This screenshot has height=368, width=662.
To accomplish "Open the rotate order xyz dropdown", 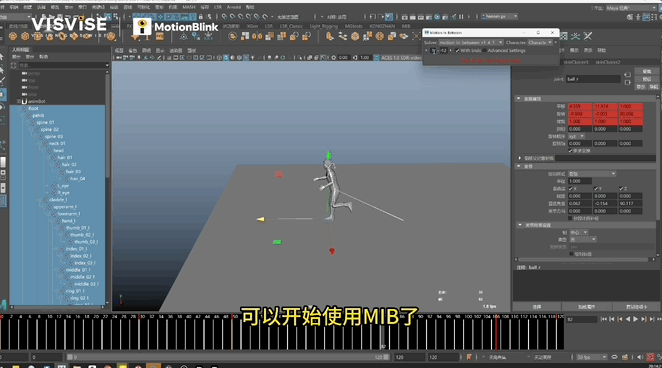I will click(576, 137).
